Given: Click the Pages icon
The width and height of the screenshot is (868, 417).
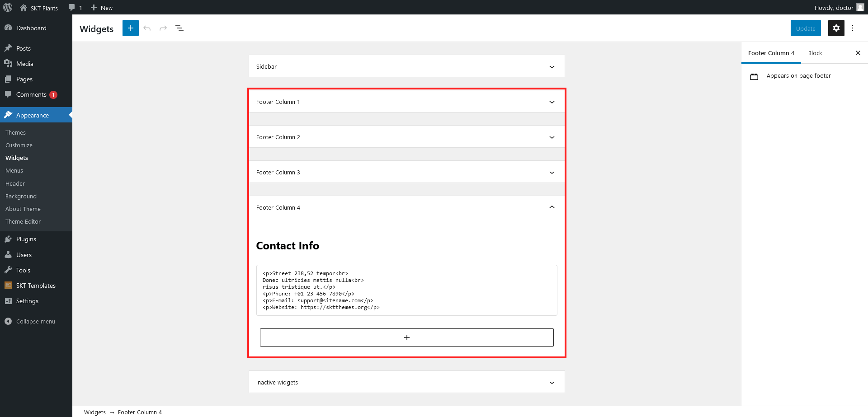Looking at the screenshot, I should click(x=8, y=79).
